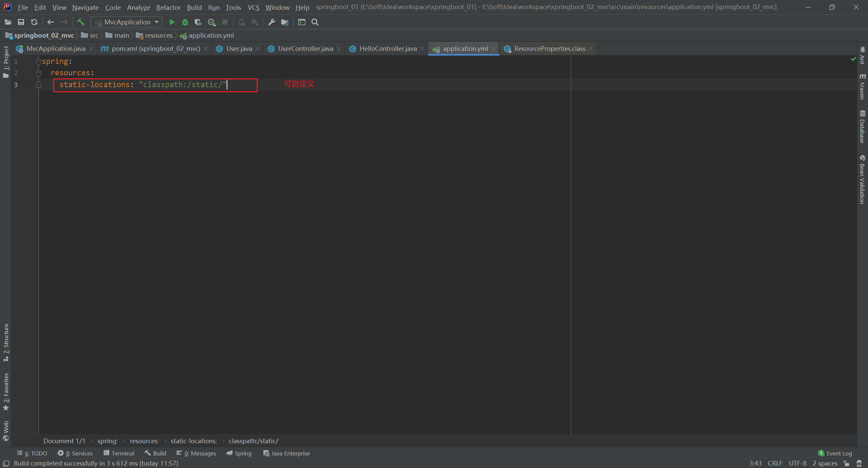Change UTF-8 file encoding in status bar
This screenshot has height=468, width=868.
pos(797,463)
